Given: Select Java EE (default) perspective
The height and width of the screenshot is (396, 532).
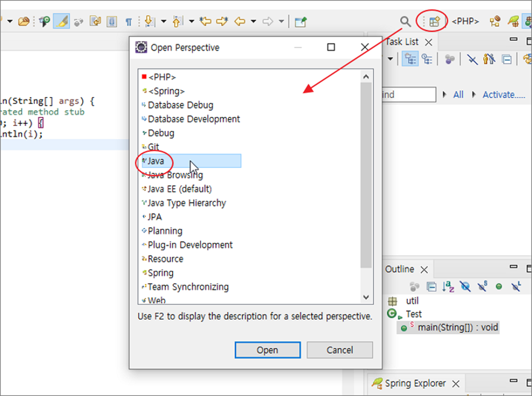Looking at the screenshot, I should [180, 189].
